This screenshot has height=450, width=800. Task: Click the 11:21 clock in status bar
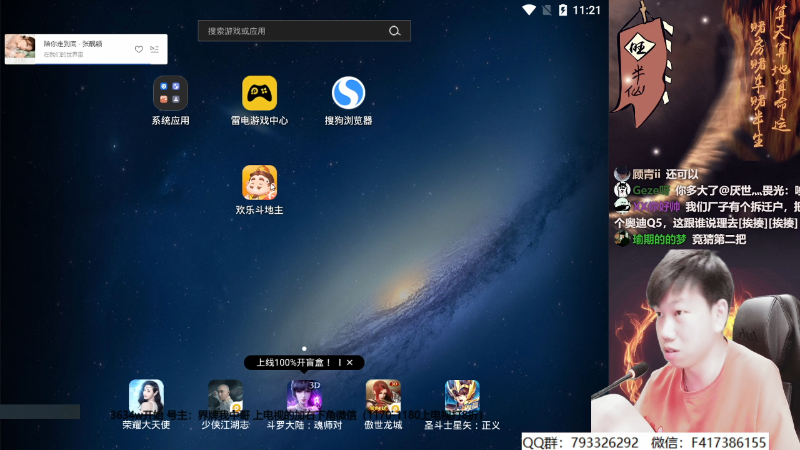(587, 10)
